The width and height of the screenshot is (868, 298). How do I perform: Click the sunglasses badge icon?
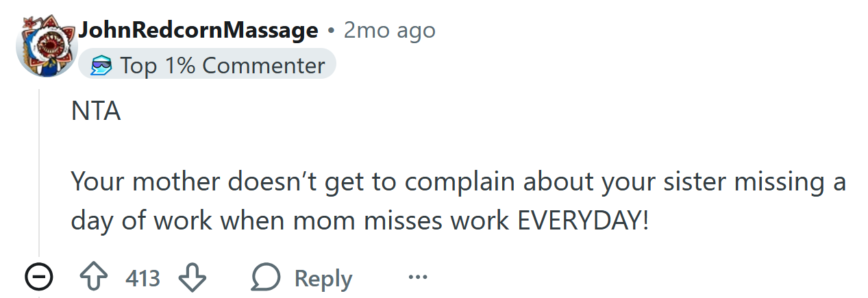[x=101, y=66]
